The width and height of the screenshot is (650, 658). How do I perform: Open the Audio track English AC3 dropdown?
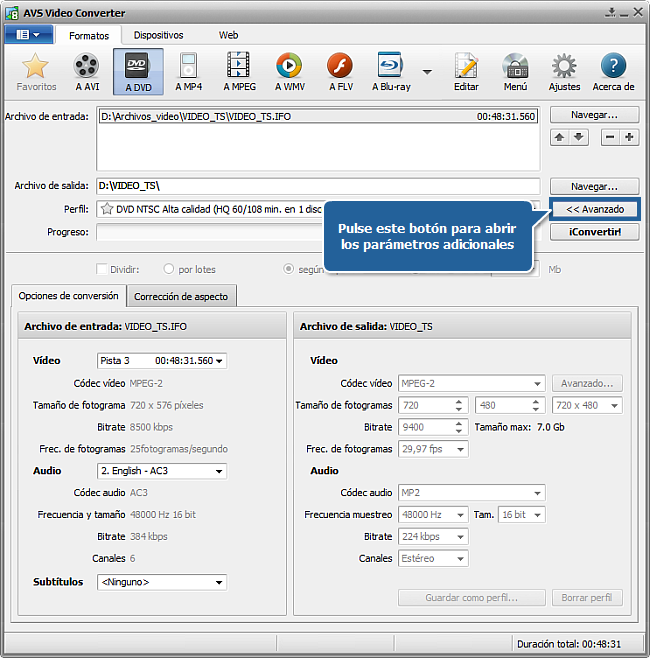click(162, 471)
